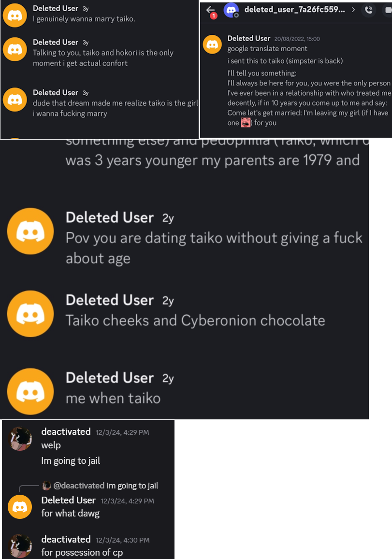Click the deactivated avatar on the 4:30 PM message
392x559 pixels.
click(21, 546)
